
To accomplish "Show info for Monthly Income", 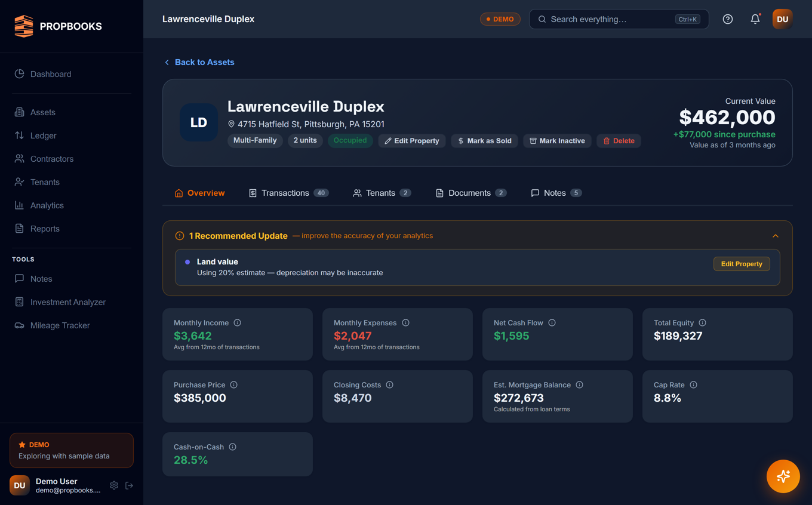I will coord(238,323).
